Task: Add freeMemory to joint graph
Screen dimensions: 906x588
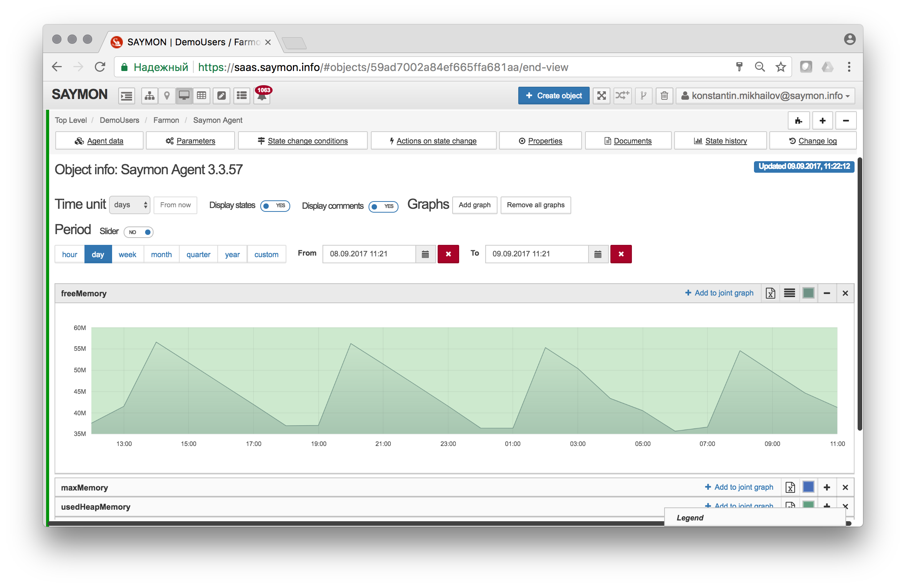Action: coord(719,293)
